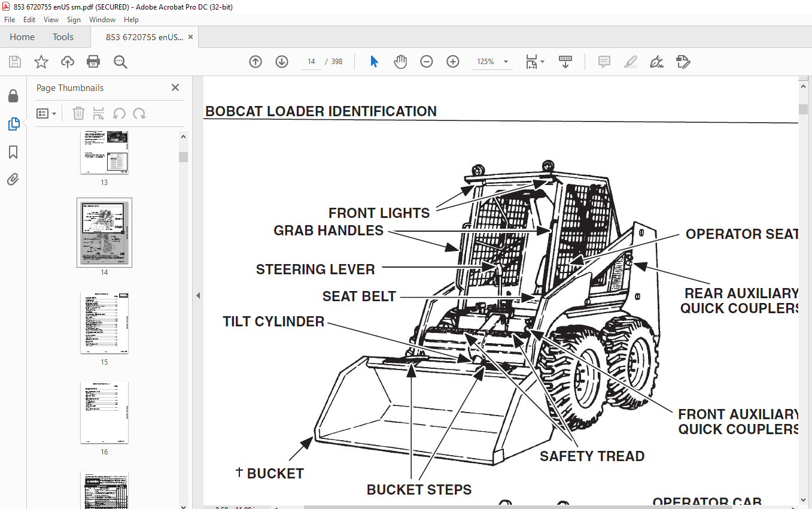The width and height of the screenshot is (812, 509).
Task: Select the arrow Selection tool
Action: (x=375, y=62)
